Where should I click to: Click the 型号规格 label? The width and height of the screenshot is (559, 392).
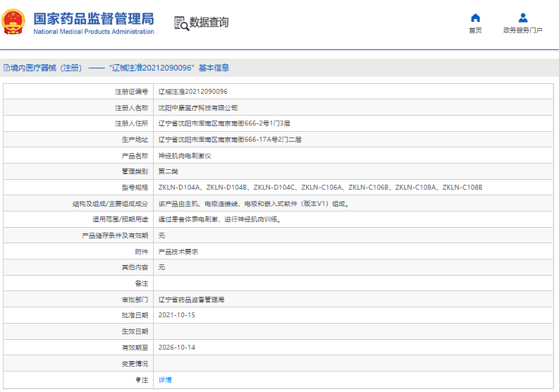[x=135, y=188]
